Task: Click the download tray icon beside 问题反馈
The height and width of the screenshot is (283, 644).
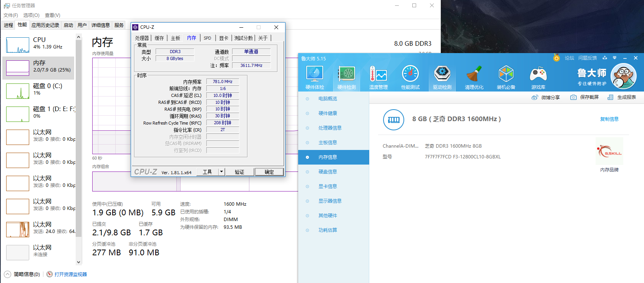Action: pos(605,58)
